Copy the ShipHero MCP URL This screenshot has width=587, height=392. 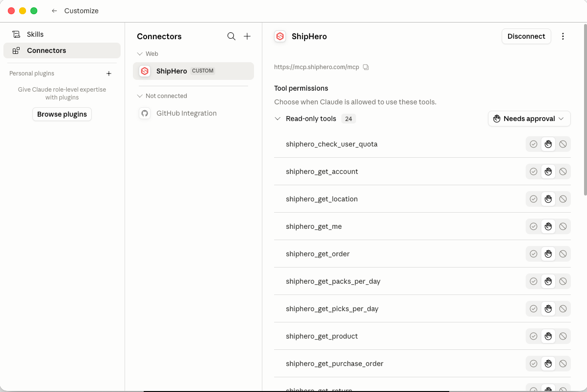click(366, 67)
